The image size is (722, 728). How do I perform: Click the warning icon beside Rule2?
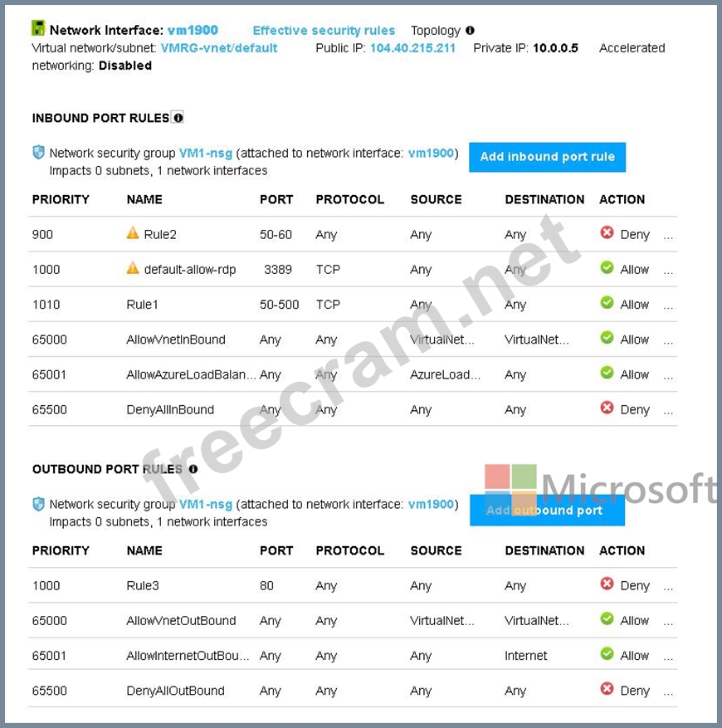click(x=133, y=232)
